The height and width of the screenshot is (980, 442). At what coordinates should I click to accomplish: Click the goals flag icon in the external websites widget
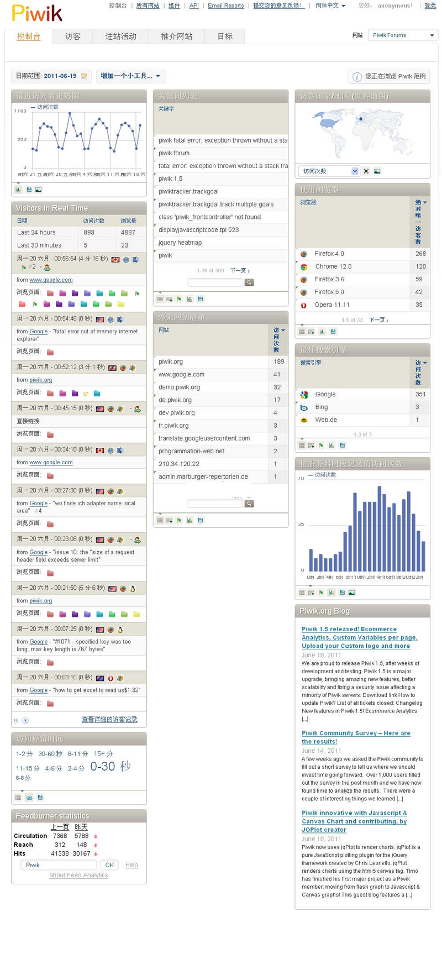pyautogui.click(x=179, y=520)
